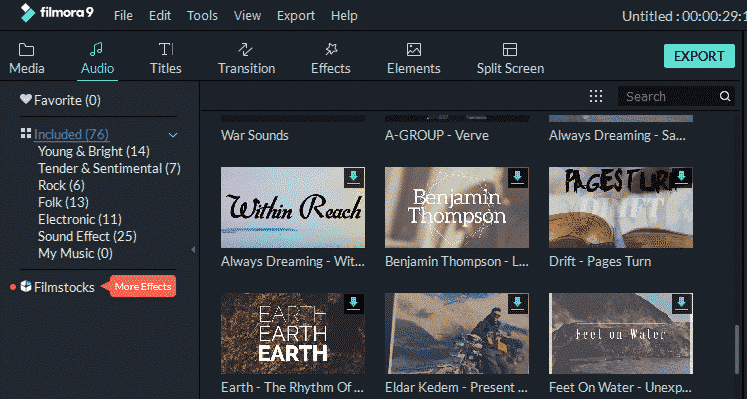The image size is (747, 399).
Task: Click the Elements picture icon
Action: click(x=414, y=50)
